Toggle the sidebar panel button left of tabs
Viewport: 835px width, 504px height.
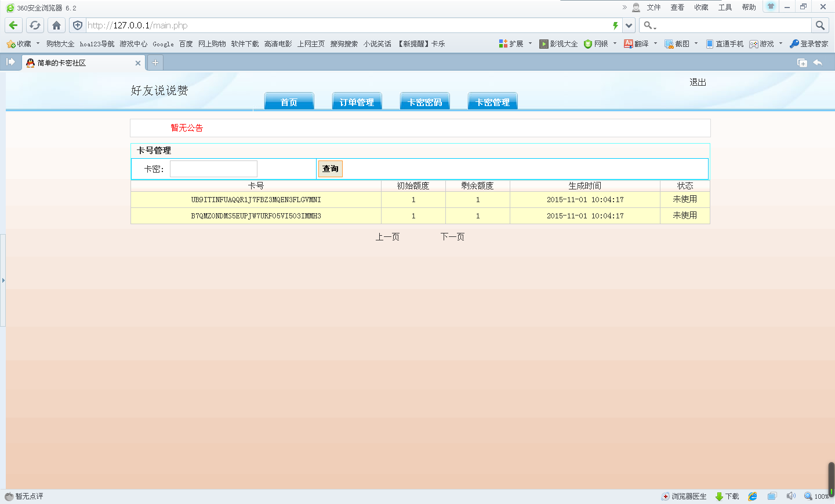click(10, 62)
